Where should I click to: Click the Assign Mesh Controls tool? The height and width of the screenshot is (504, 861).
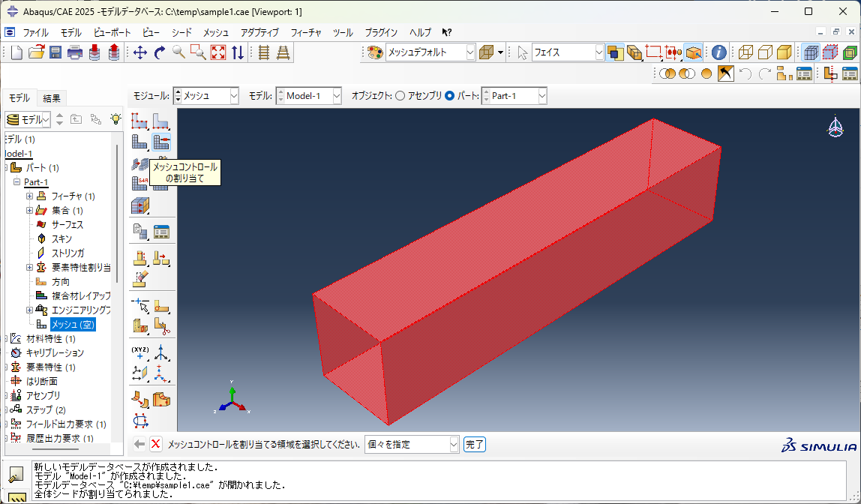click(x=161, y=142)
